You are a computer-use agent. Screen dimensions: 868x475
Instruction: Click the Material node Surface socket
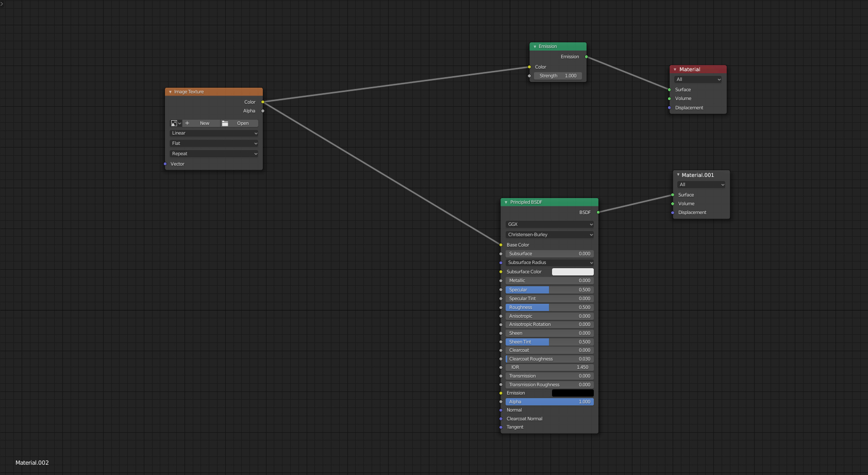pos(670,90)
